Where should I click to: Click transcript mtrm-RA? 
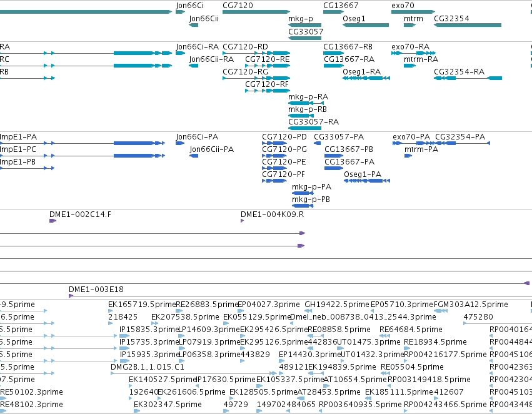pyautogui.click(x=409, y=66)
